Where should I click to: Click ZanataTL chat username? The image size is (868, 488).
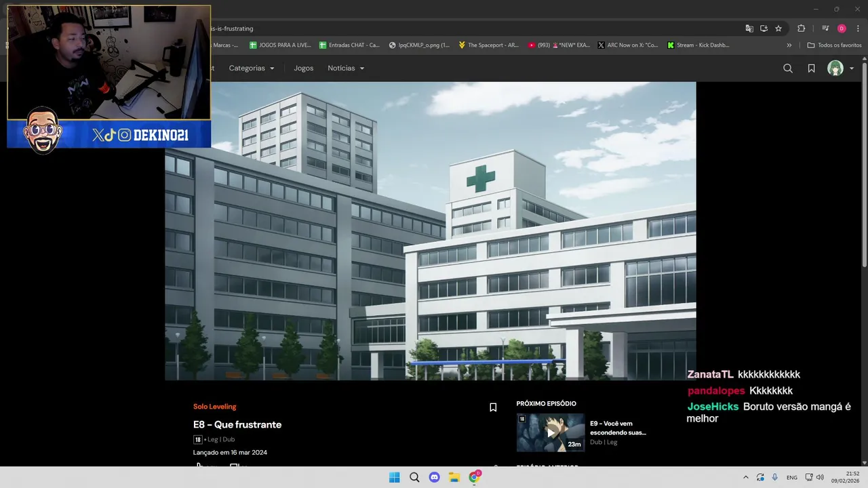710,374
